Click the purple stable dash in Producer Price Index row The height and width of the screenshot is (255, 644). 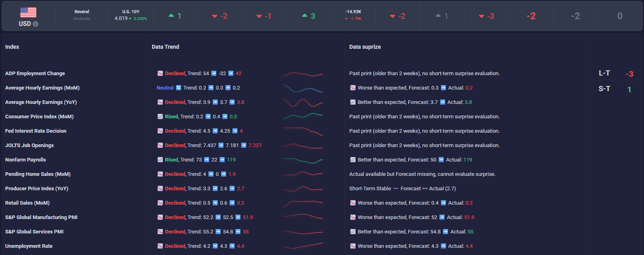pos(395,189)
